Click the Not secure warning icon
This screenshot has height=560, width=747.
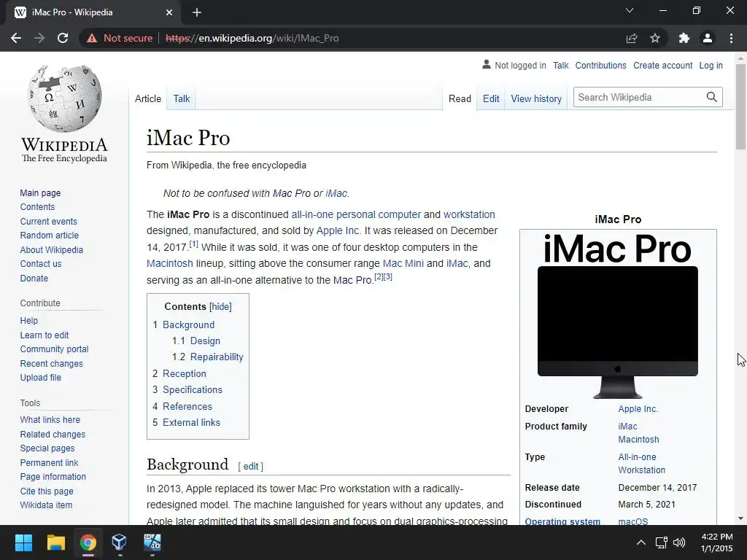click(x=92, y=38)
